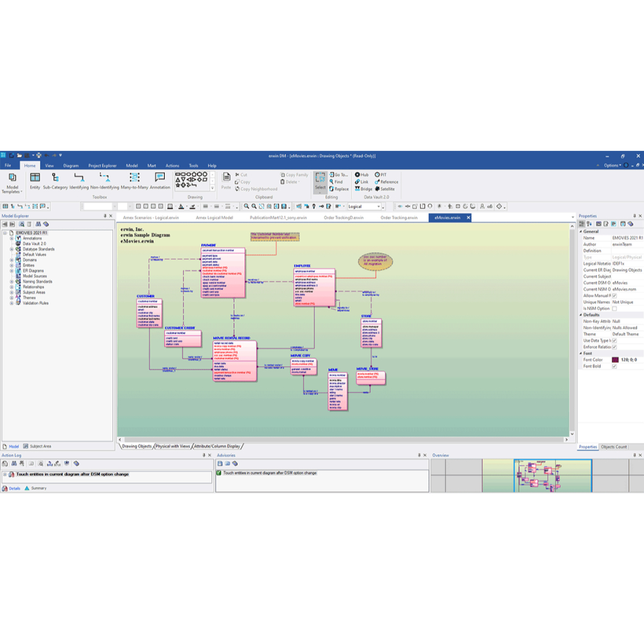This screenshot has width=644, height=644.
Task: Show Action Log Summary
Action: pyautogui.click(x=36, y=488)
